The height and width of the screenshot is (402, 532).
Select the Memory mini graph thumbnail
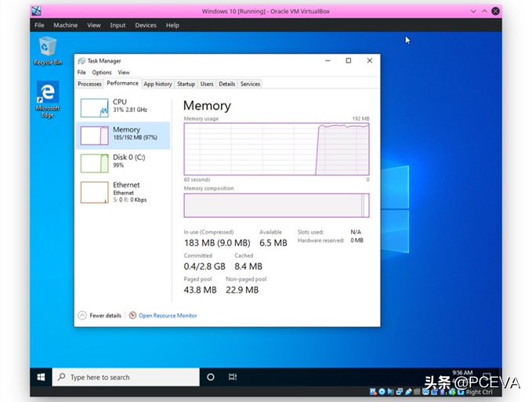94,136
